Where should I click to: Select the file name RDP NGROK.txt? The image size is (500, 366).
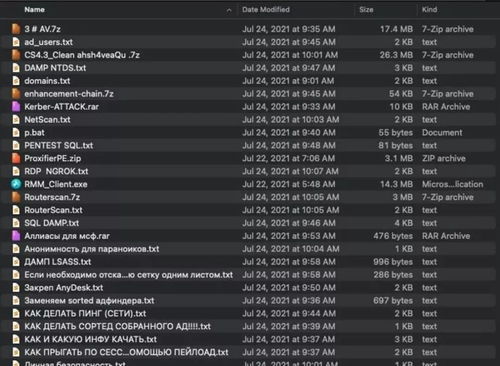pyautogui.click(x=56, y=171)
